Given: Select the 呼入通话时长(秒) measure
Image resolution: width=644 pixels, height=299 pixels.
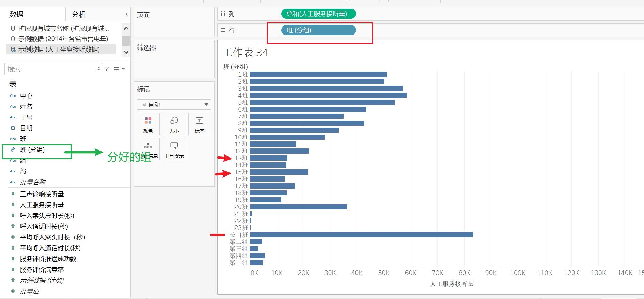Looking at the screenshot, I should point(44,226).
